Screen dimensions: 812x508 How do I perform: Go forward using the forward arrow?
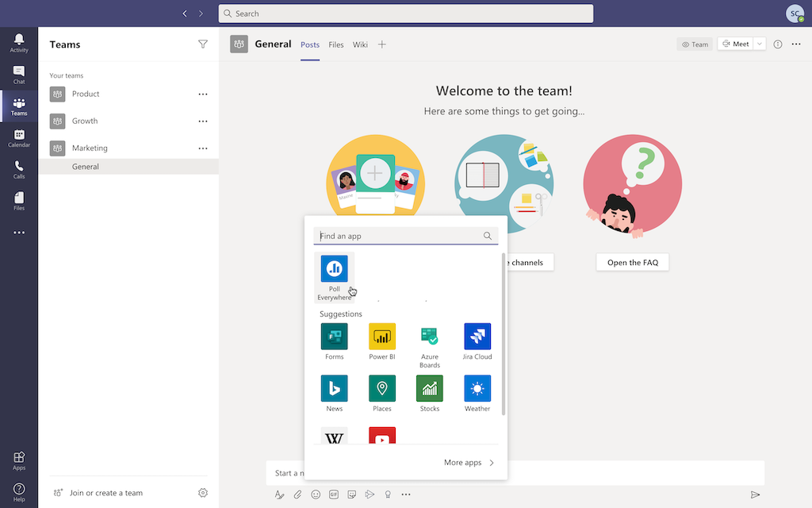tap(201, 13)
